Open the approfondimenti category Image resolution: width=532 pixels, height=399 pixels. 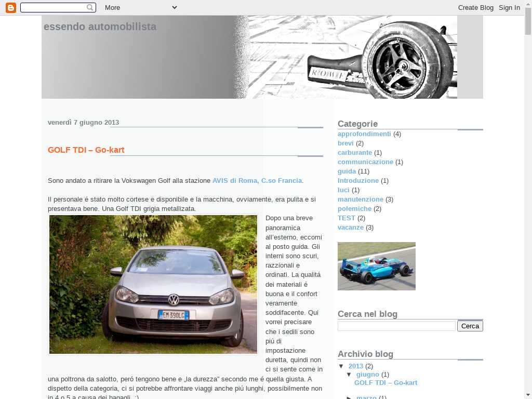pyautogui.click(x=364, y=134)
